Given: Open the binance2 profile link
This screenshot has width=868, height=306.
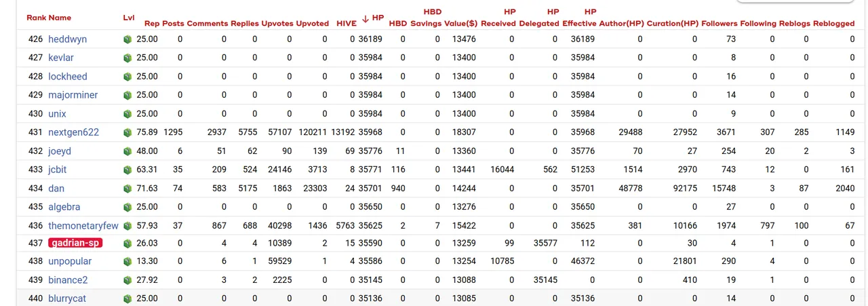Looking at the screenshot, I should (x=68, y=280).
